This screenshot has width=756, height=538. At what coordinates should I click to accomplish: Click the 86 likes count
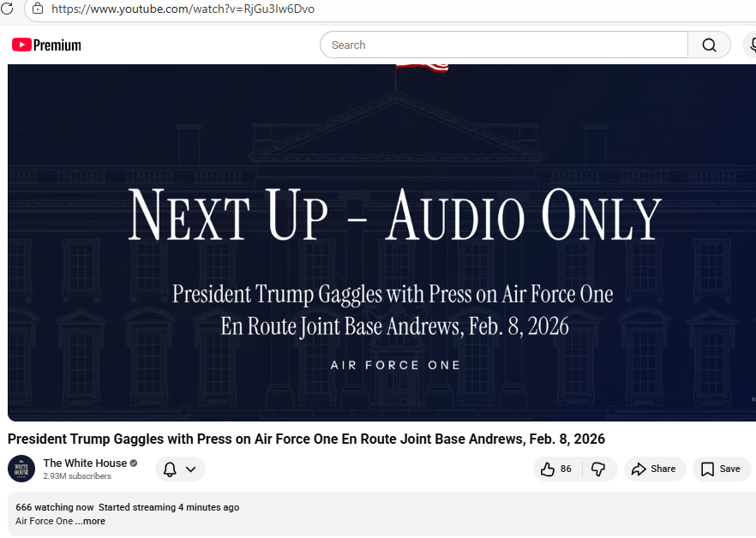(566, 469)
